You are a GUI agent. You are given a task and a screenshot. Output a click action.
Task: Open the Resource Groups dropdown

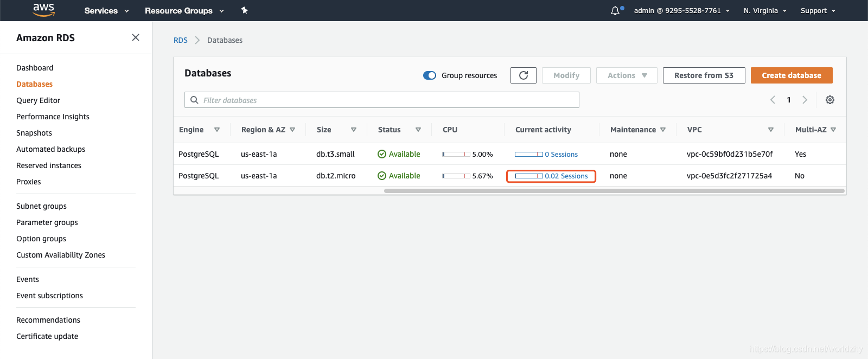click(x=184, y=10)
